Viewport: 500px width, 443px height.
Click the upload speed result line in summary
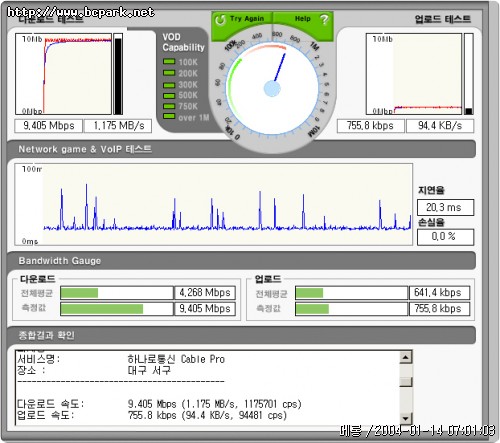(x=152, y=415)
